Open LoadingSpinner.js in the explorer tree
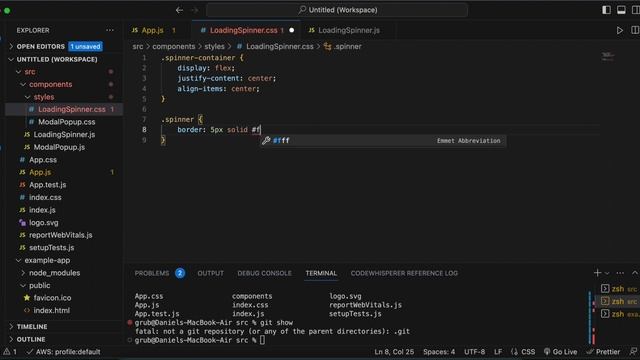 [64, 135]
